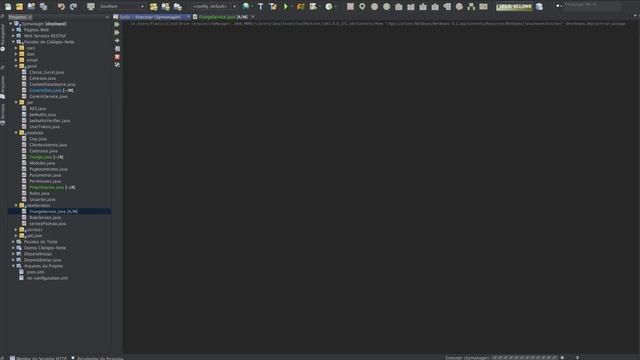The width and height of the screenshot is (640, 360).
Task: Redo the last action
Action: point(73,7)
